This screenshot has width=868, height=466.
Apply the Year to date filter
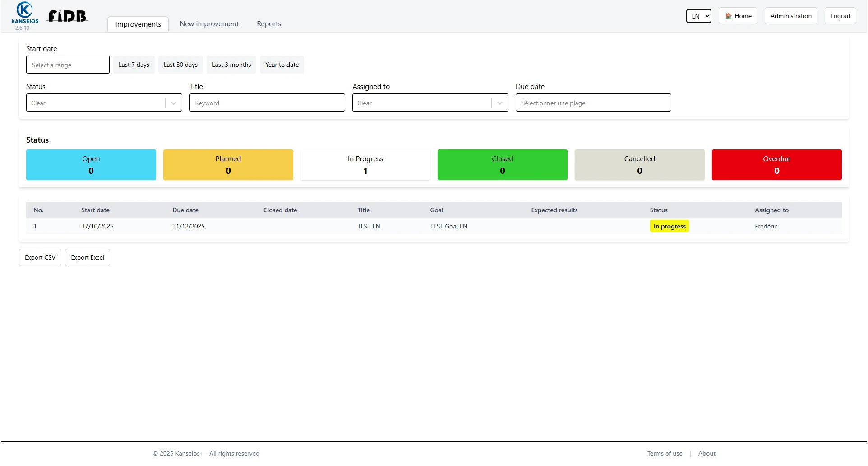pos(282,65)
